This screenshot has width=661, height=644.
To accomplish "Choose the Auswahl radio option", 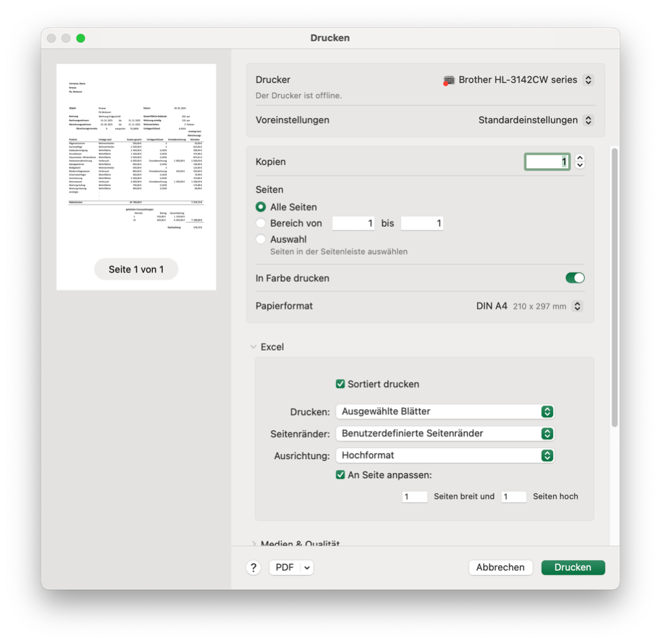I will [x=261, y=239].
